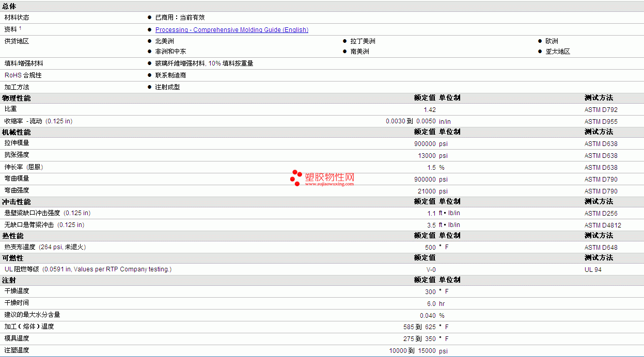This screenshot has width=644, height=357.
Task: Click the 联系制造商 RoHS value
Action: 171,75
